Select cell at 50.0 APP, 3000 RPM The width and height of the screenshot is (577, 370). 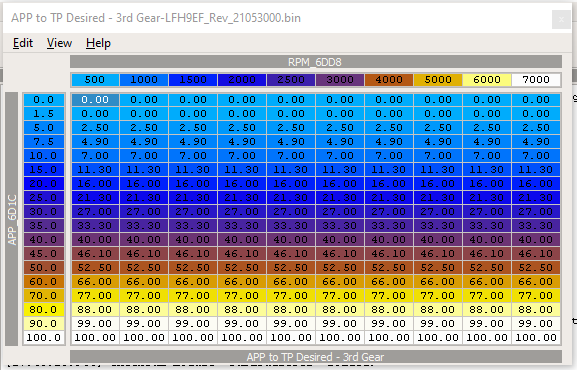[x=340, y=267]
